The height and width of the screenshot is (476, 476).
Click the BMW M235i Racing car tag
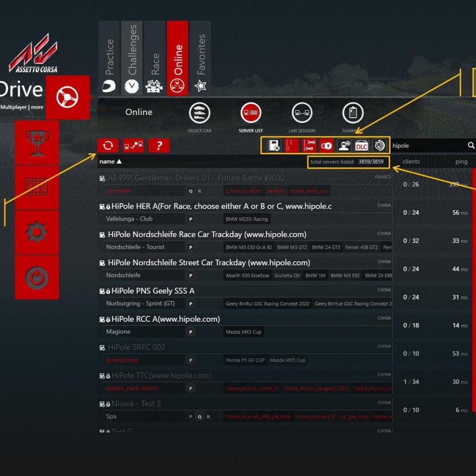point(247,219)
